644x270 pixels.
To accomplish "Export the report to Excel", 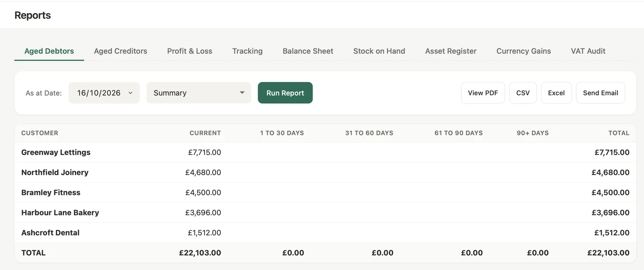I will (x=556, y=93).
